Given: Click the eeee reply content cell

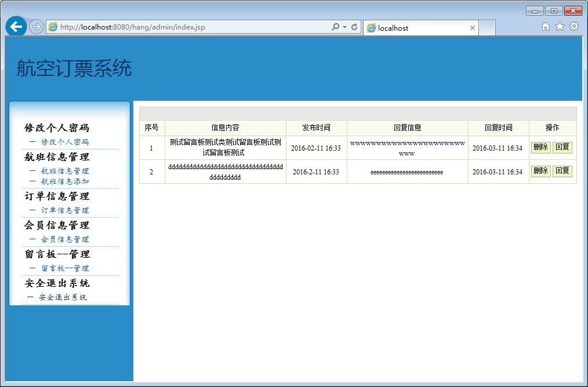Looking at the screenshot, I should pyautogui.click(x=407, y=172).
